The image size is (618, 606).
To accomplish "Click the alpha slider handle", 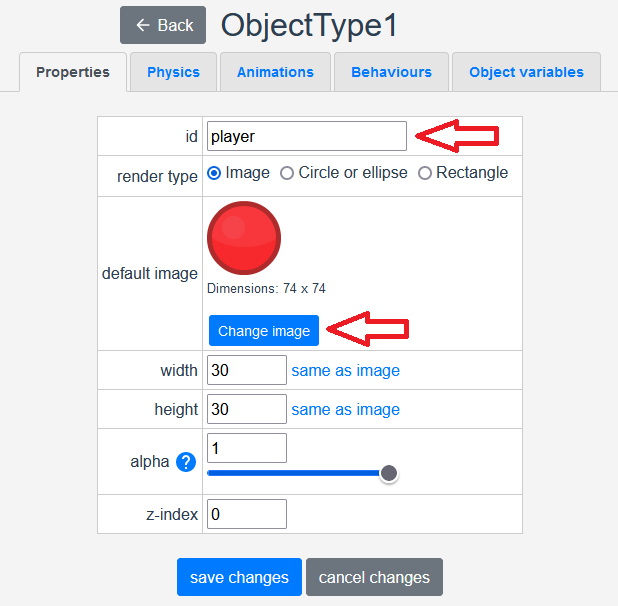I will [x=389, y=473].
